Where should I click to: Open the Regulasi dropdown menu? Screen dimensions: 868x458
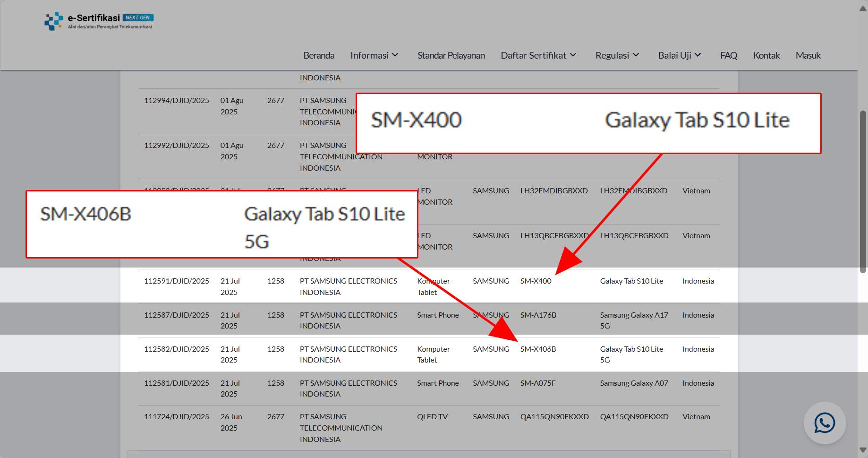click(x=617, y=55)
